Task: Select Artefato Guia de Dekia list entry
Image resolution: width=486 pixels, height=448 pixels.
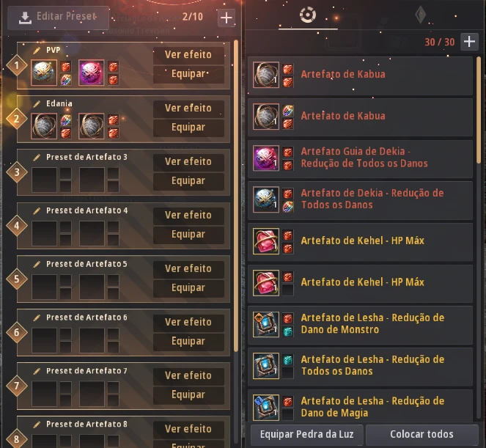Action: click(360, 158)
